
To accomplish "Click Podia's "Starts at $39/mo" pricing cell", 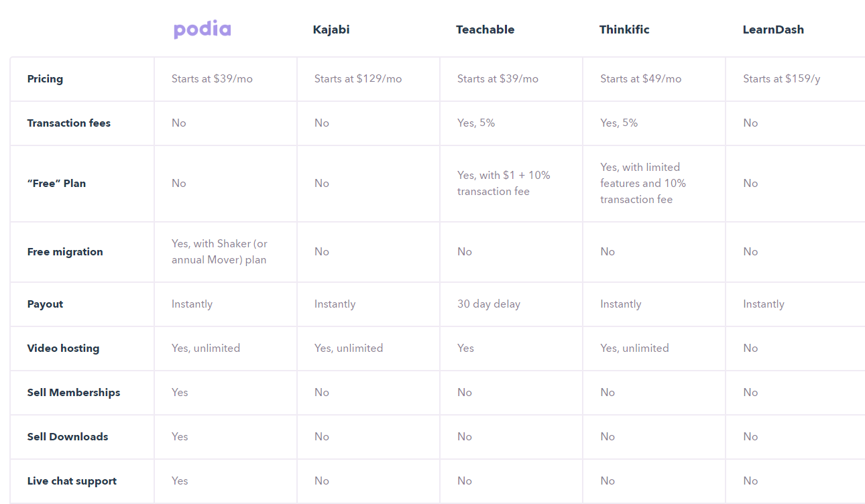I will point(212,79).
